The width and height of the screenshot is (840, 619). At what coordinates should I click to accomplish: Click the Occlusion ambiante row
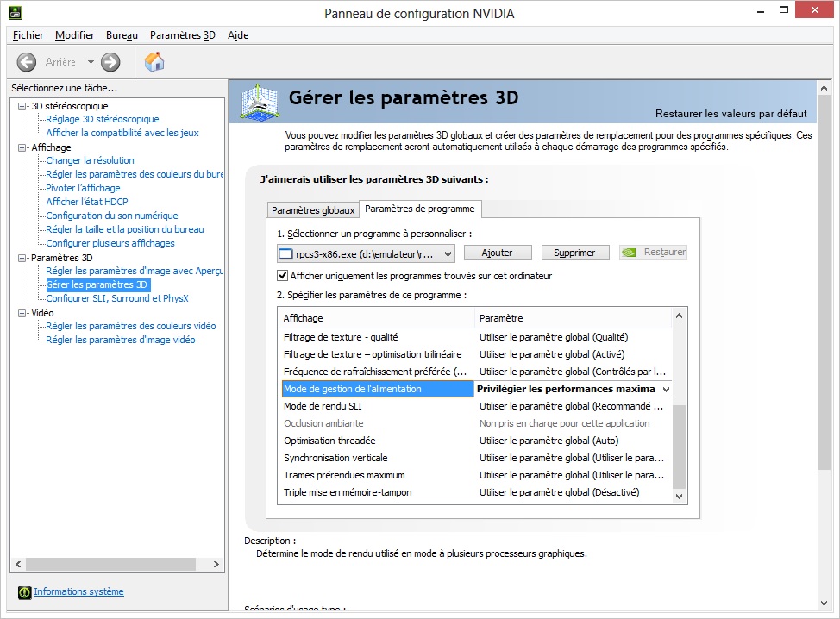476,423
